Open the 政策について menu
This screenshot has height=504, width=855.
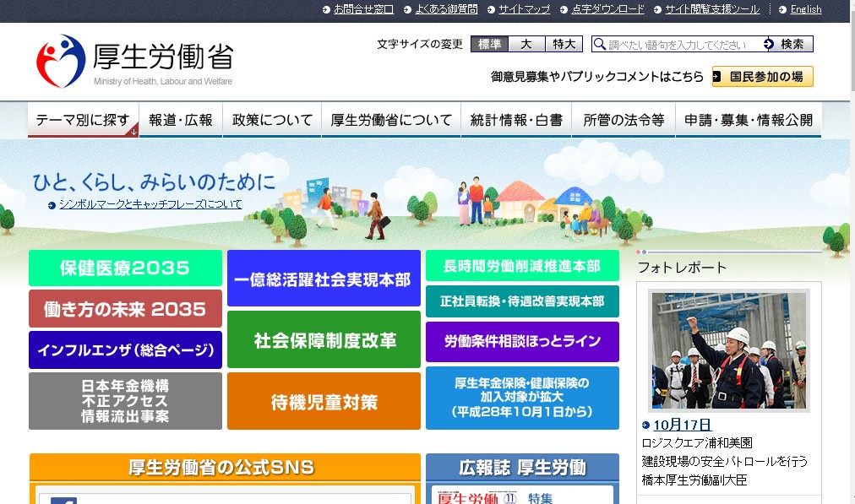[272, 119]
